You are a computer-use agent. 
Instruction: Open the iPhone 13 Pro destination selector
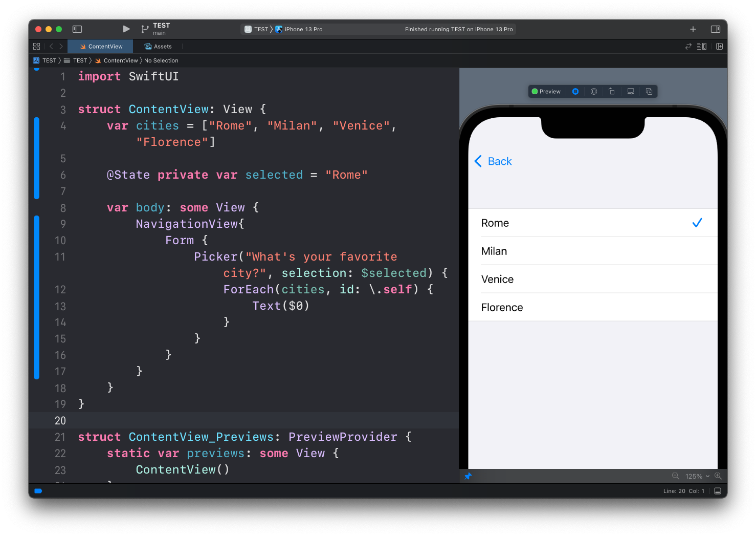303,29
